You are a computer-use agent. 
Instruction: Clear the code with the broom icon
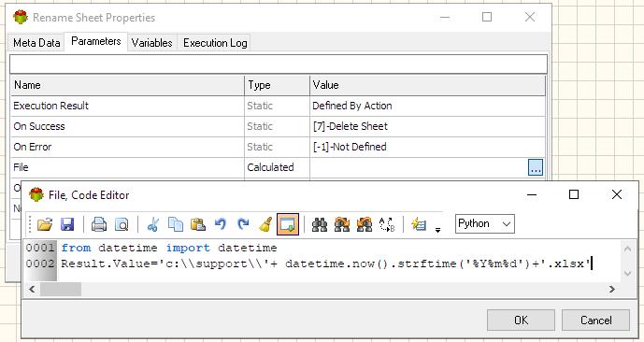coord(265,224)
